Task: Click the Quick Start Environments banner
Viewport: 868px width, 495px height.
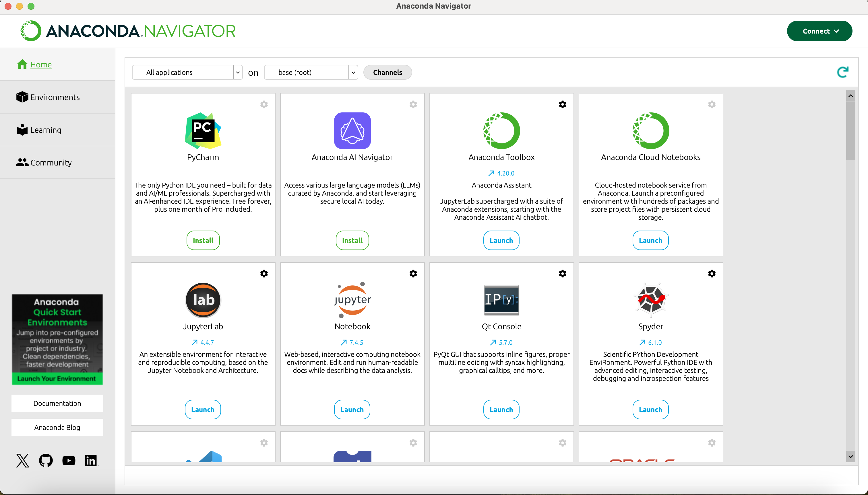Action: (x=57, y=339)
